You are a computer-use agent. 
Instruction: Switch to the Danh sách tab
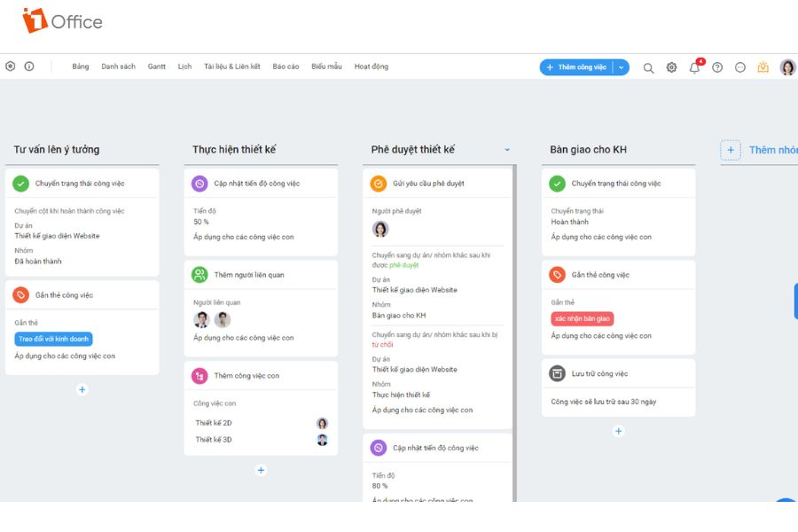tap(118, 66)
